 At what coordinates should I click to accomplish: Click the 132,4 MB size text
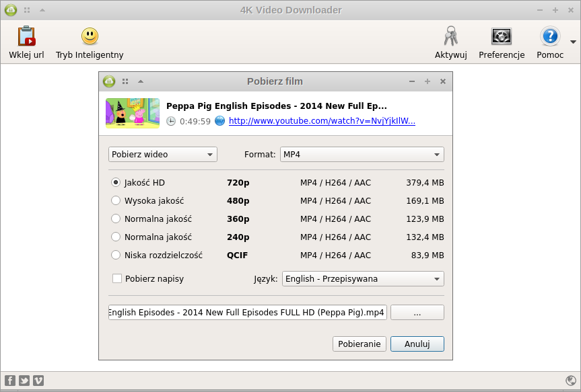point(425,237)
